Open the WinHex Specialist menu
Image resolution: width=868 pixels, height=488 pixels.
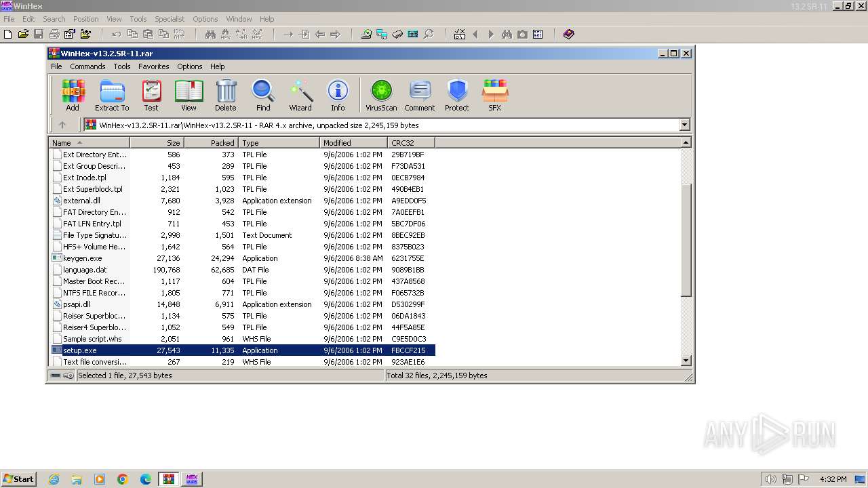(170, 19)
